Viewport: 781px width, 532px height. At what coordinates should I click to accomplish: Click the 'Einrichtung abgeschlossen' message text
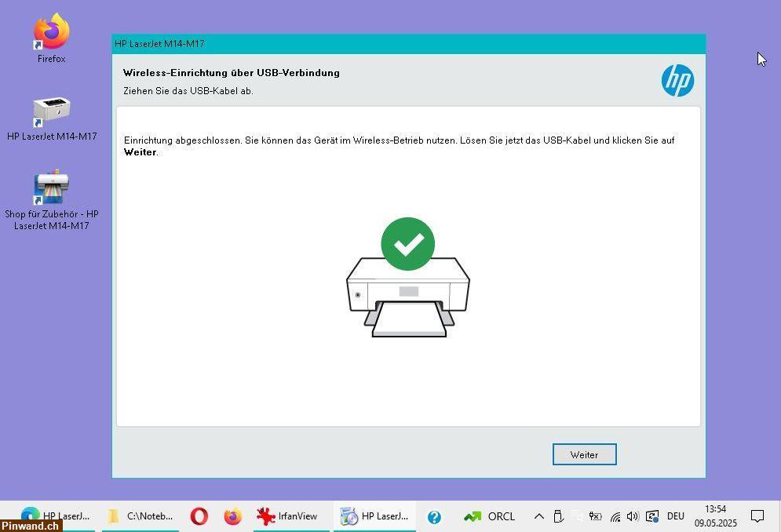pos(399,146)
